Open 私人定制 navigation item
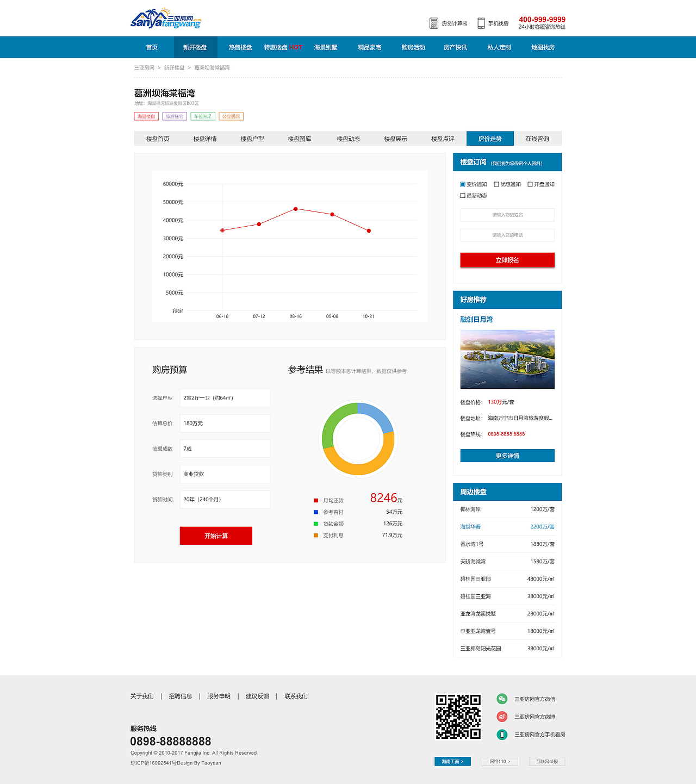 click(499, 47)
